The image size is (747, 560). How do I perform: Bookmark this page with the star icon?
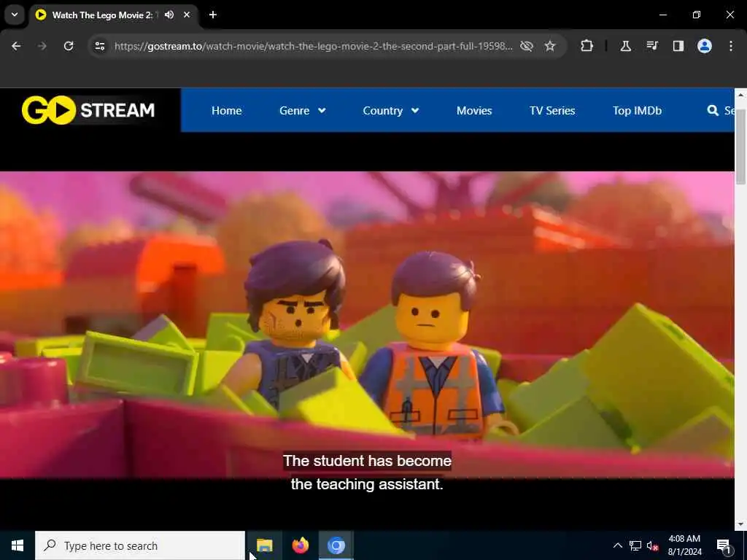[x=550, y=46]
